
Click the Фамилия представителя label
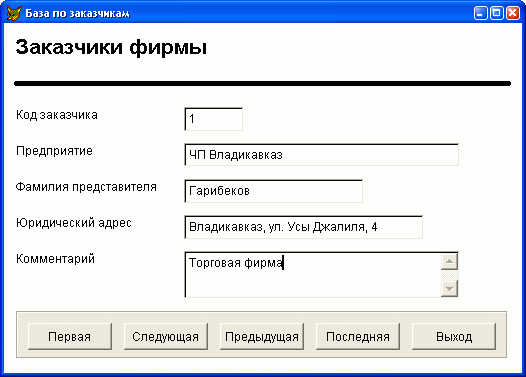[86, 187]
